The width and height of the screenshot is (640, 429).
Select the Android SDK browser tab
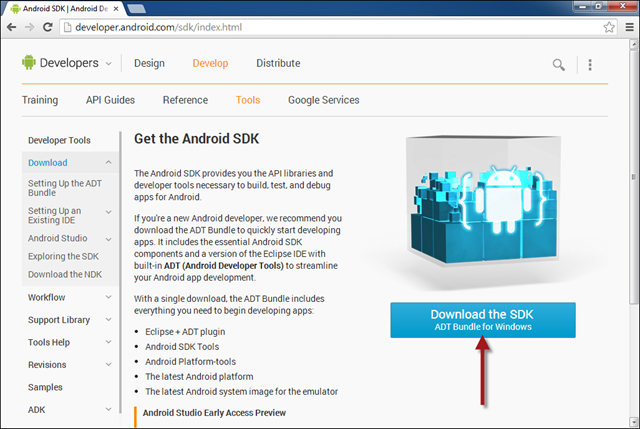[65, 9]
